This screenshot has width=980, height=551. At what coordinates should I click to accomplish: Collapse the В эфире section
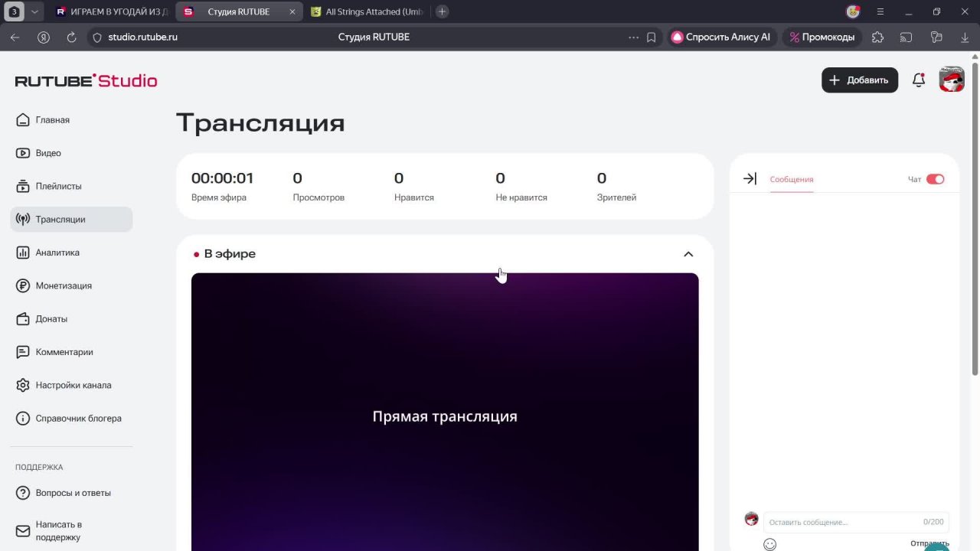(x=688, y=254)
